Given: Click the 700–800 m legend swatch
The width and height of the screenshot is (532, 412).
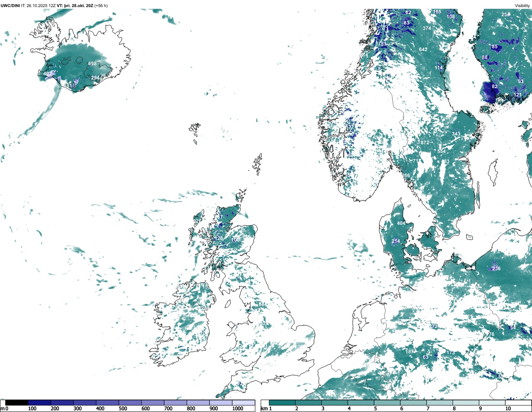Looking at the screenshot, I should pos(175,402).
